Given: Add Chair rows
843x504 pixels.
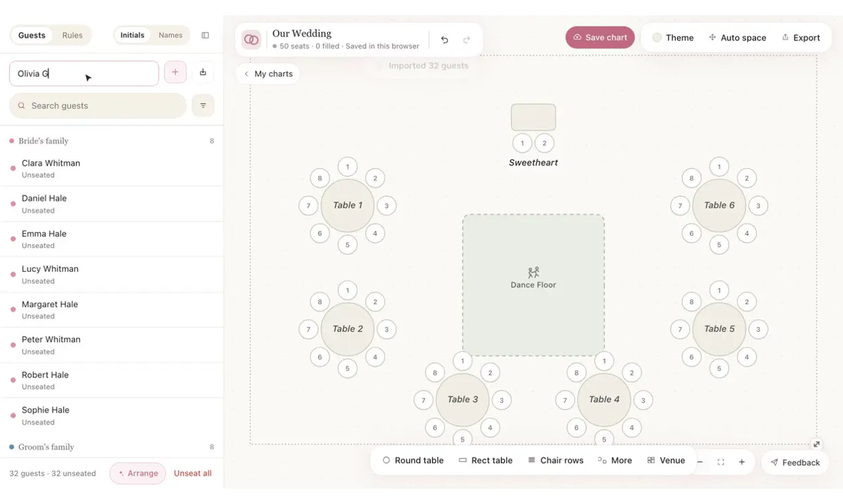Looking at the screenshot, I should (556, 460).
